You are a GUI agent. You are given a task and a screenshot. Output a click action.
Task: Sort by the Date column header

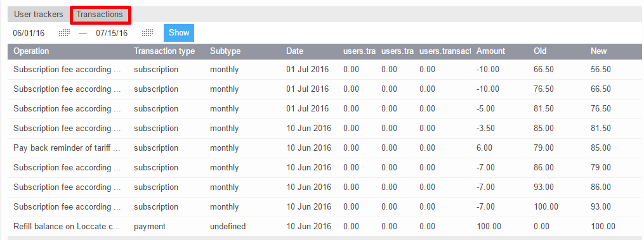pyautogui.click(x=294, y=51)
